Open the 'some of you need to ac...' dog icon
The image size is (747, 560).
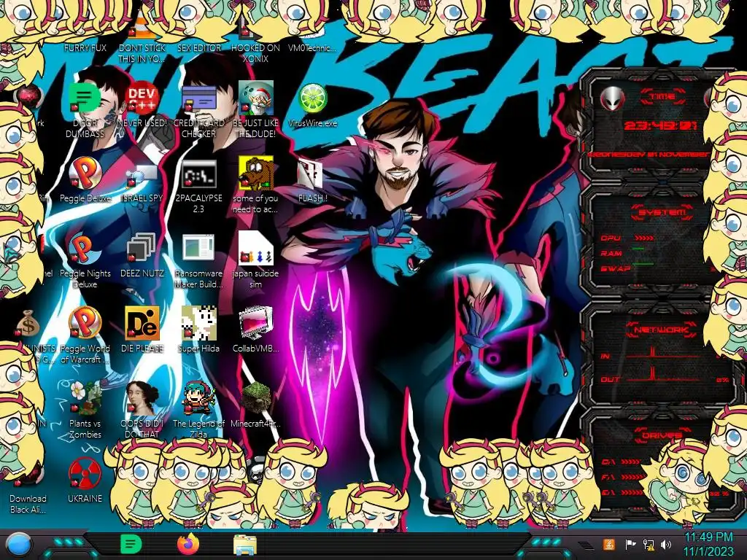coord(256,174)
